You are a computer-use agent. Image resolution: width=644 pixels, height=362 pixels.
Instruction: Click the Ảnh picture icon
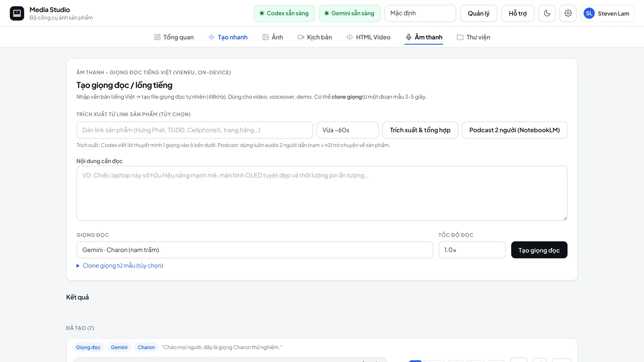(266, 37)
